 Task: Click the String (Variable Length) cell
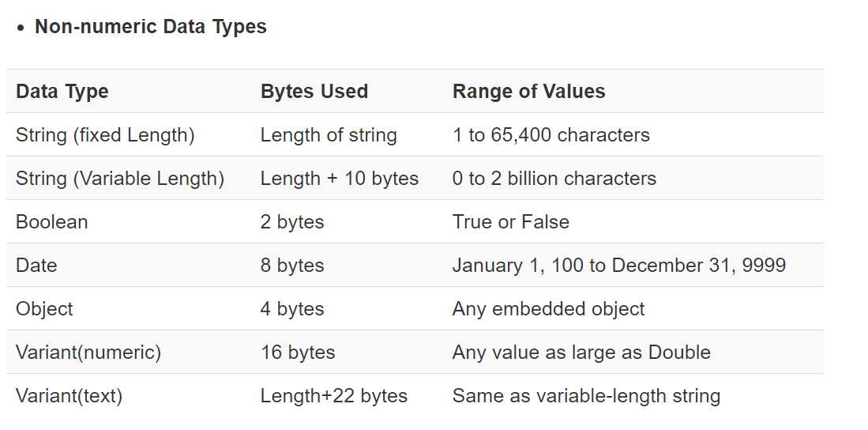(119, 179)
